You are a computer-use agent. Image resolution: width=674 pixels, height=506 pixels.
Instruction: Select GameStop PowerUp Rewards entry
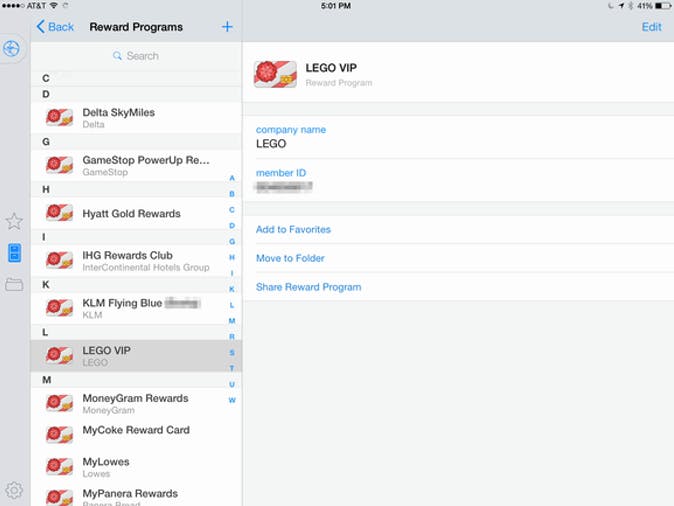click(136, 166)
